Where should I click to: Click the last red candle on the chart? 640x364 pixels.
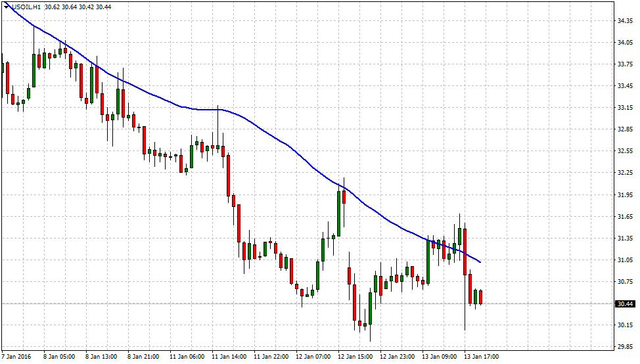(481, 297)
